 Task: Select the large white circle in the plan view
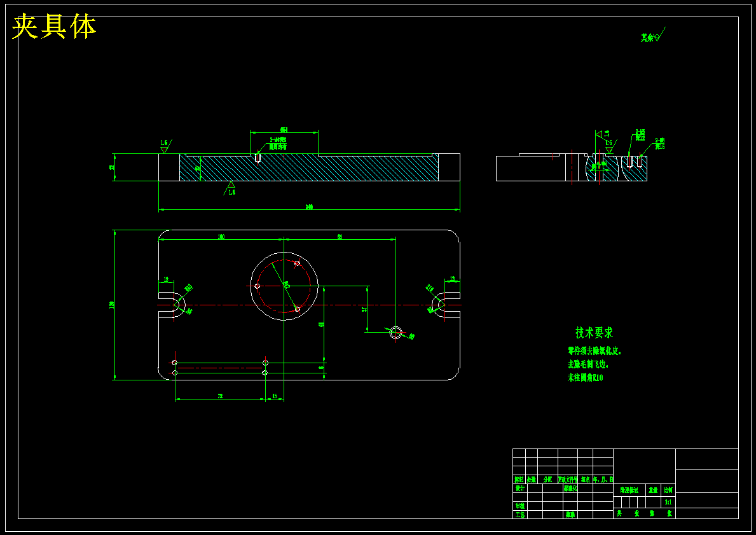pyautogui.click(x=284, y=286)
